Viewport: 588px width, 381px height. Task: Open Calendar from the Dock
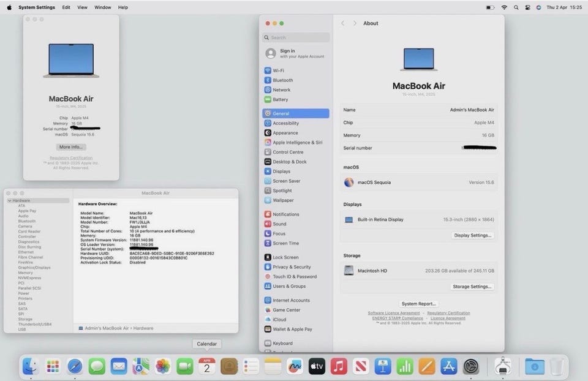click(x=206, y=366)
